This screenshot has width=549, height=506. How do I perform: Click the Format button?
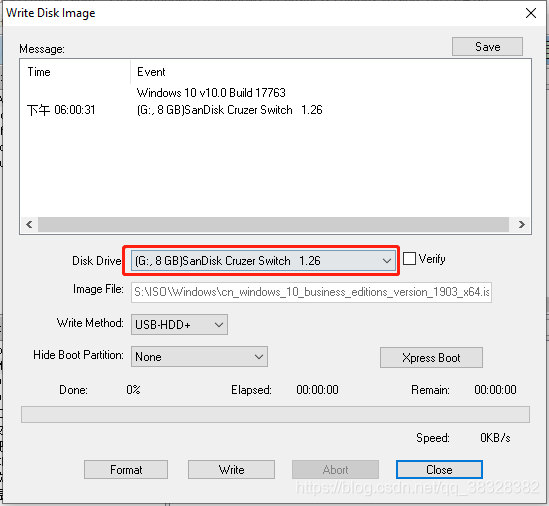point(126,470)
